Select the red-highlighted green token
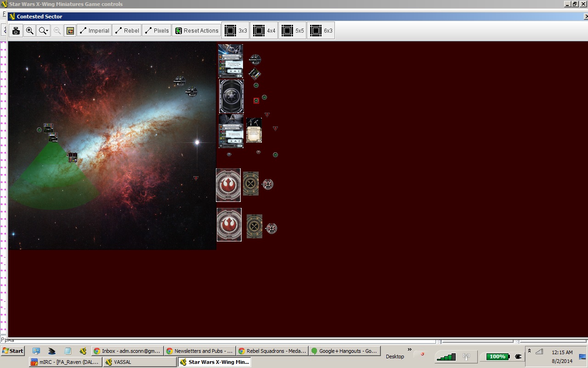The width and height of the screenshot is (588, 368). click(x=256, y=101)
